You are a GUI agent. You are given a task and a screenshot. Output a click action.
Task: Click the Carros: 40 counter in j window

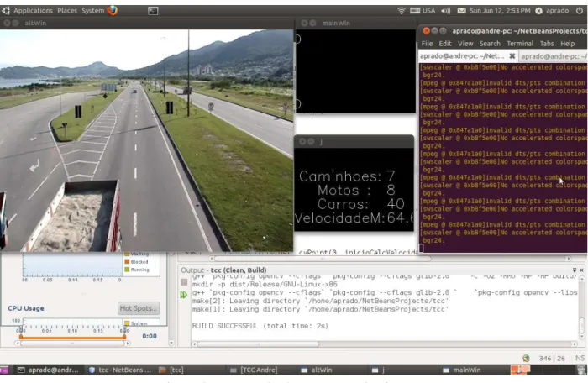click(x=360, y=204)
